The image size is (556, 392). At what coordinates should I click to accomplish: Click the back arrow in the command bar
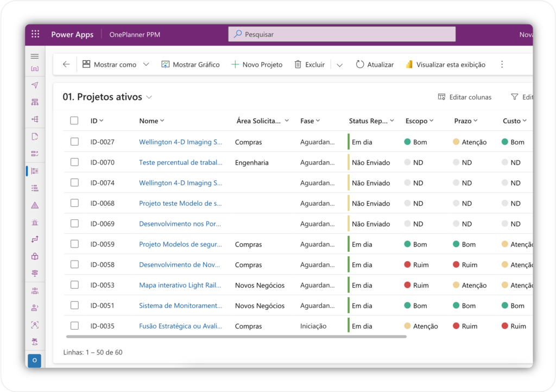(x=66, y=64)
